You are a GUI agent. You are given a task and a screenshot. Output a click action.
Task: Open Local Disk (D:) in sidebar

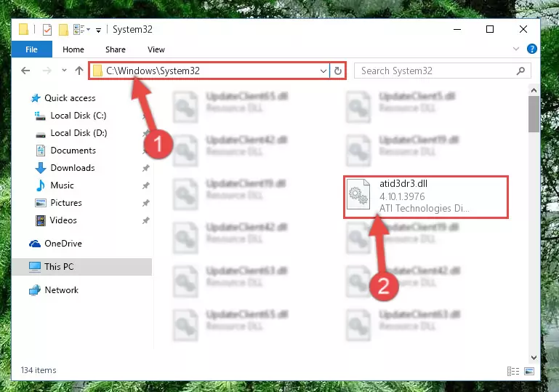click(x=79, y=133)
